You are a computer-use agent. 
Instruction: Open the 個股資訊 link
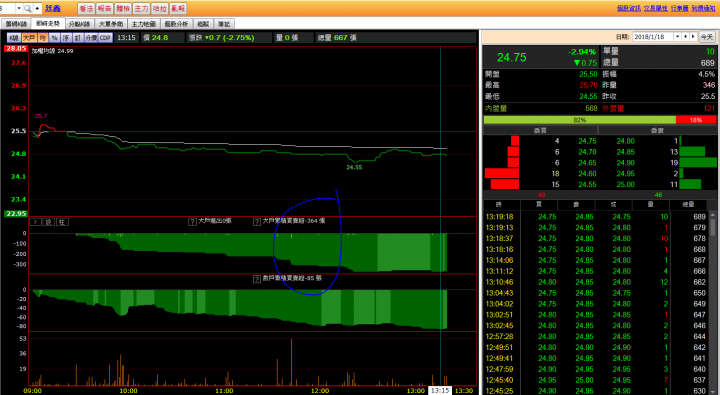(x=629, y=8)
